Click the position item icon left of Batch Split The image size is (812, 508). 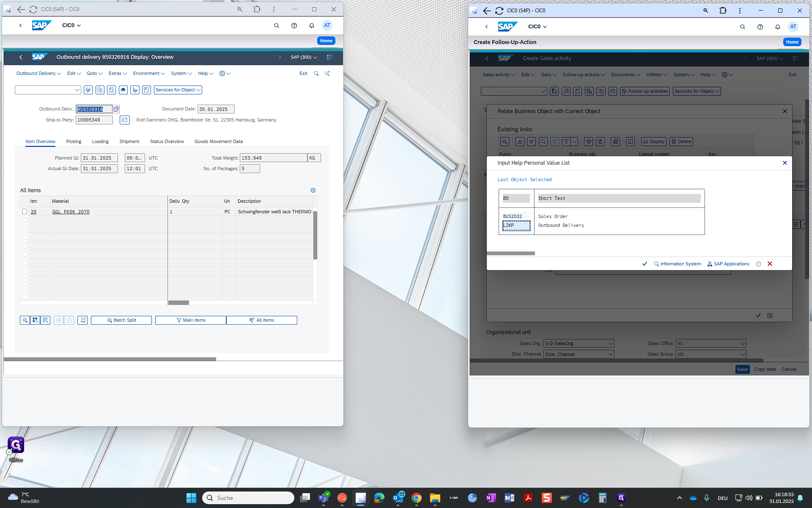pyautogui.click(x=83, y=320)
